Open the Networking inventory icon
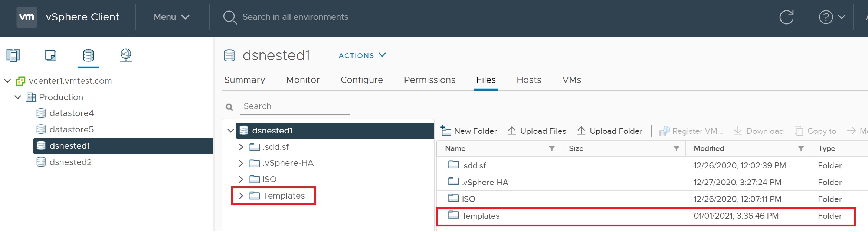The image size is (868, 232). click(x=126, y=55)
